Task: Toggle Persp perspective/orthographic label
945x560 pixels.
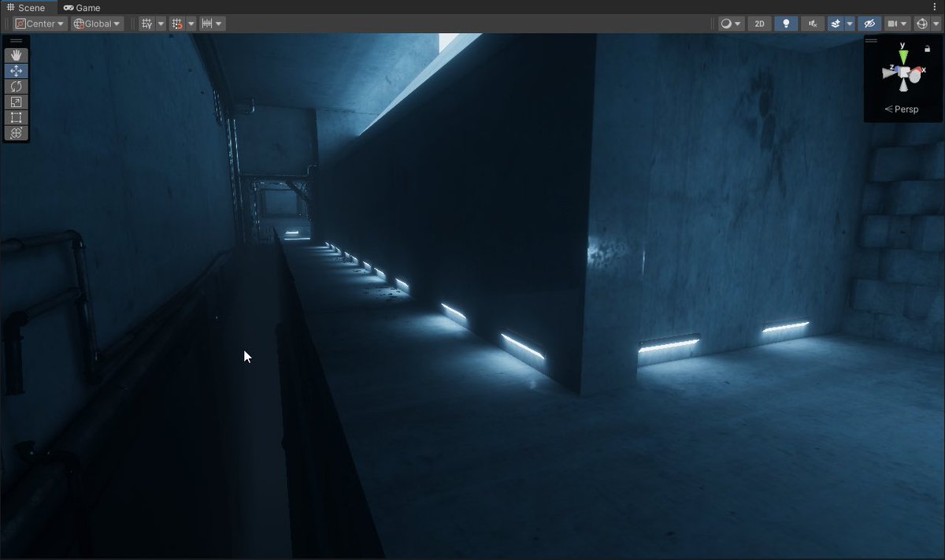Action: (902, 109)
